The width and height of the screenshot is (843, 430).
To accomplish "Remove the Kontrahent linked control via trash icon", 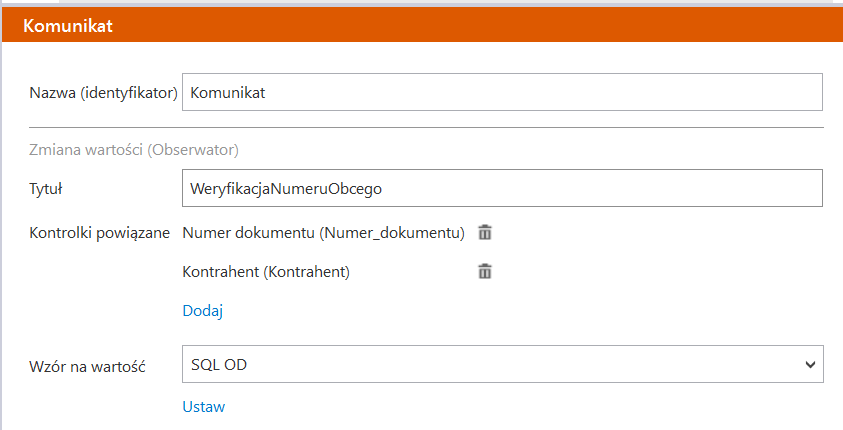I will coord(485,271).
